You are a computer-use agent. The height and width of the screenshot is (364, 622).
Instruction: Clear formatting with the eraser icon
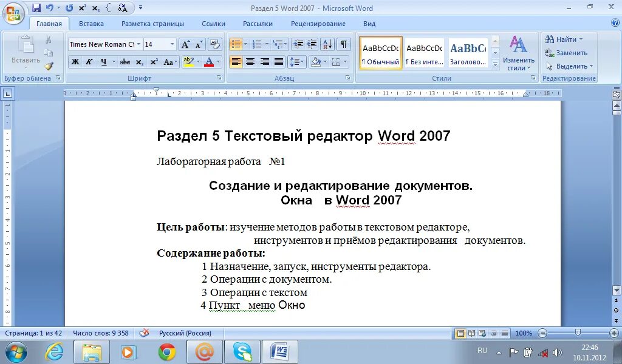[214, 44]
